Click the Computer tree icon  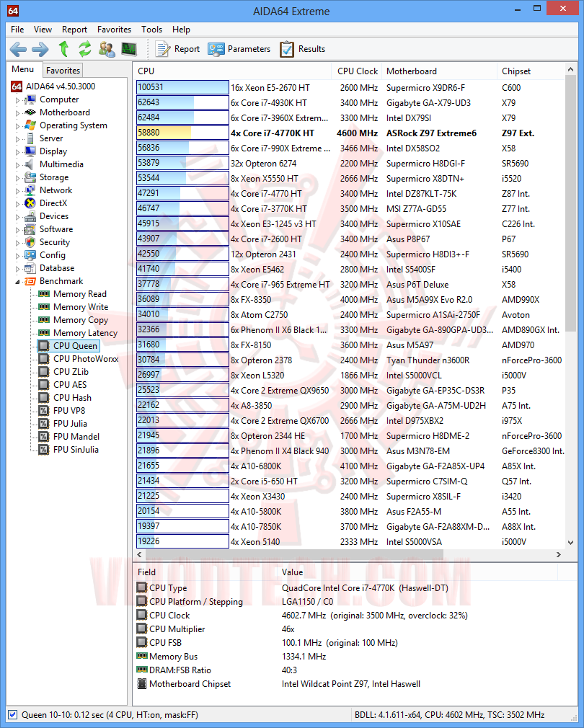[x=30, y=99]
